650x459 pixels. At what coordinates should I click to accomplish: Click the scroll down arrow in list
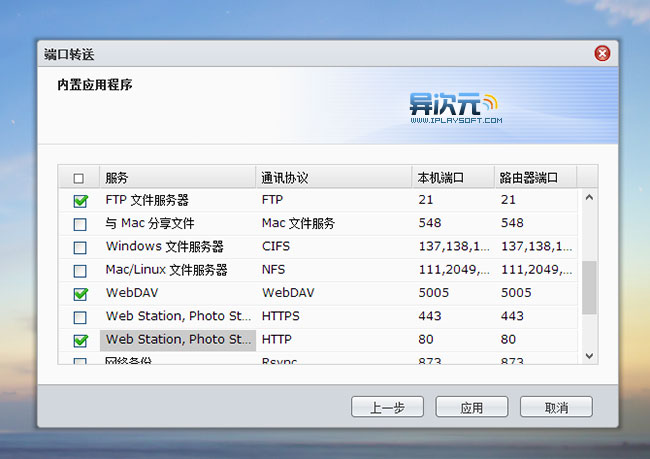(x=589, y=355)
